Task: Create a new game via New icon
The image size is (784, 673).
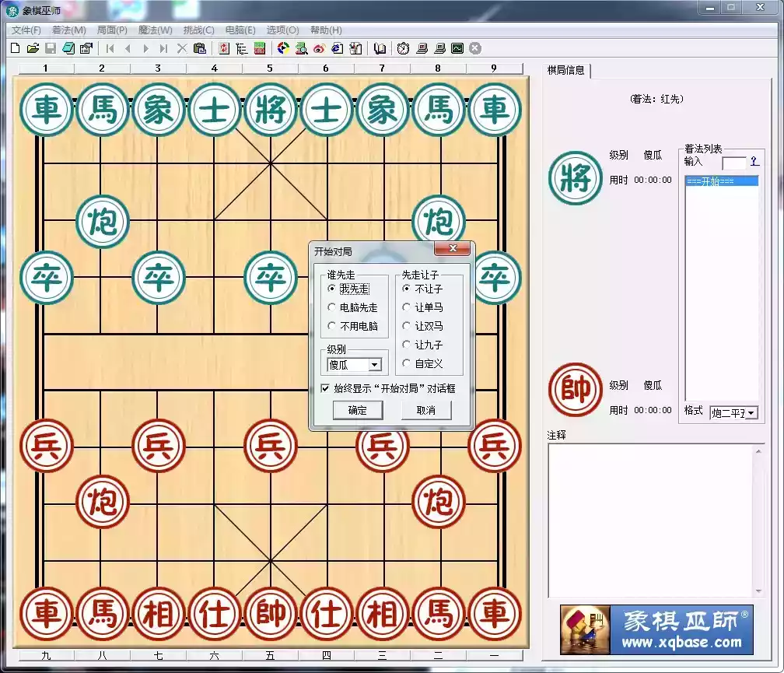Action: (x=15, y=48)
